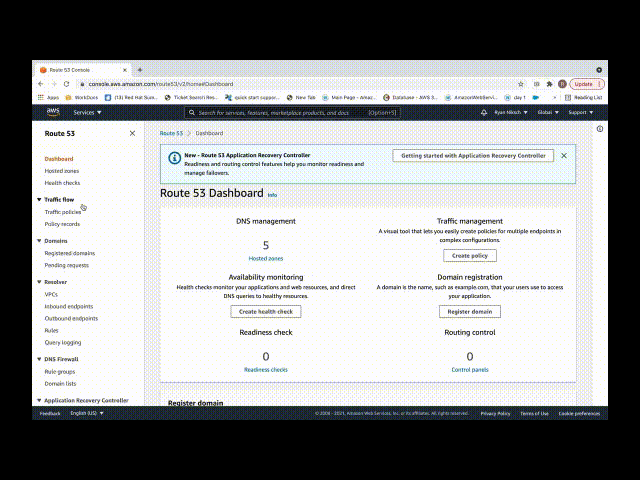Open Pending requests in sidebar

(67, 265)
